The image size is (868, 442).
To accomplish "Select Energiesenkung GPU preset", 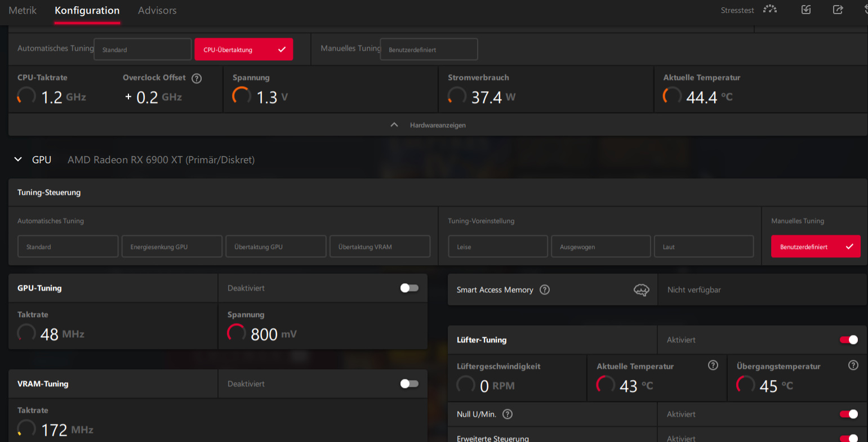I will [x=172, y=247].
